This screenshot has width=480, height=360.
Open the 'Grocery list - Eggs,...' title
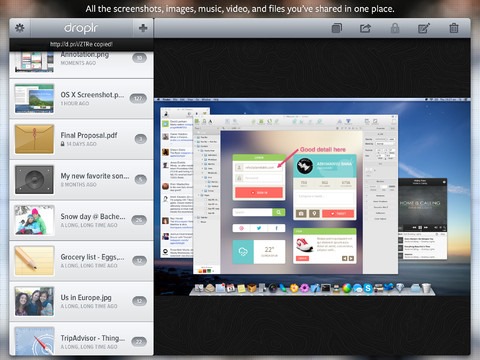tap(92, 257)
